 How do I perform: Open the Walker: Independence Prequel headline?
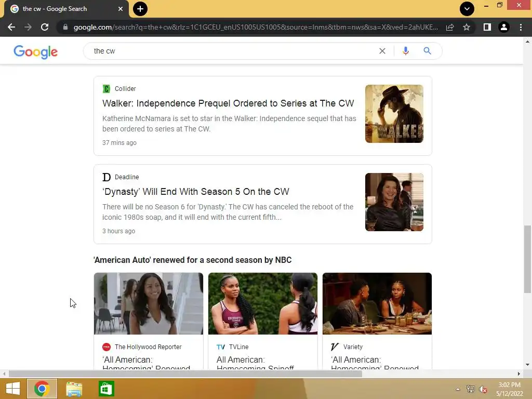tap(228, 103)
